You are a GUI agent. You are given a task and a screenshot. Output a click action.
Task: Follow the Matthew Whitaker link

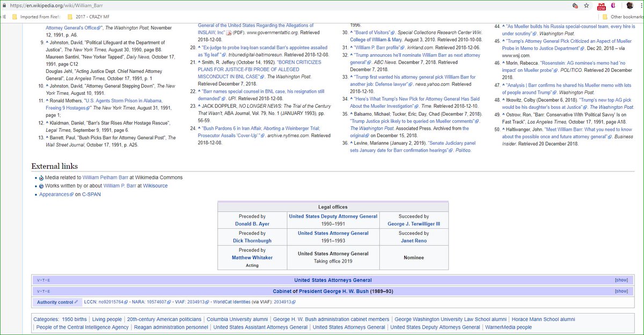pos(252,258)
